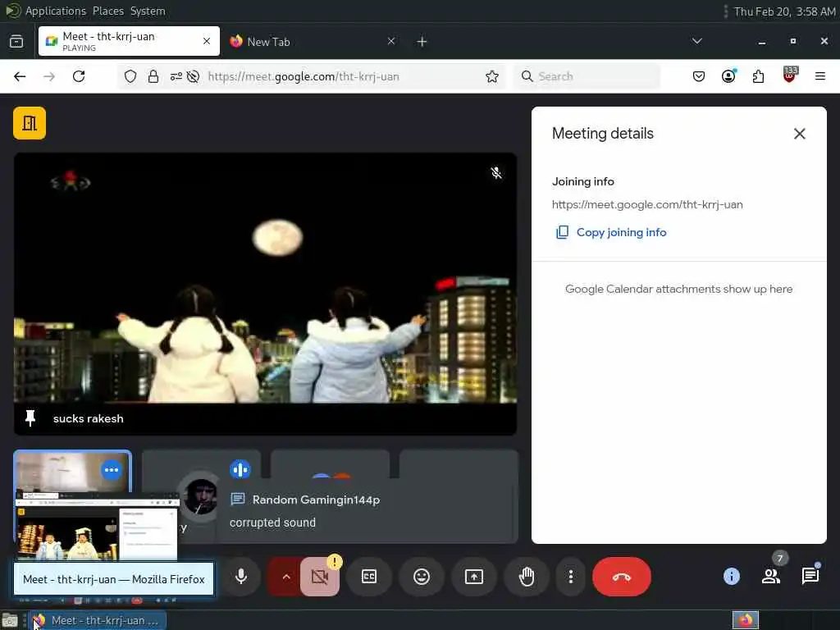Open a new browser tab with plus

point(422,41)
